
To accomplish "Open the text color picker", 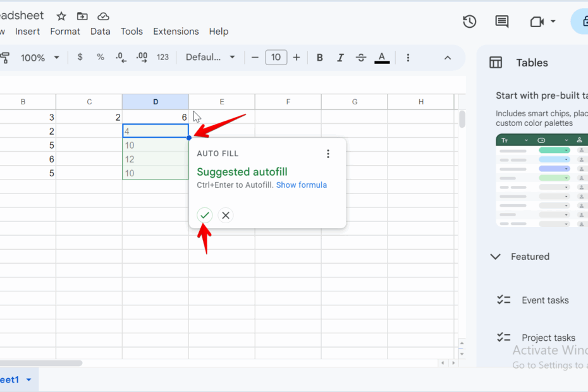I will click(x=382, y=58).
